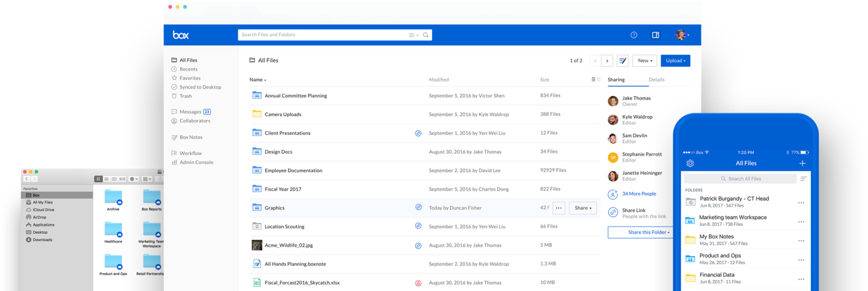Open the user avatar account menu

[682, 35]
